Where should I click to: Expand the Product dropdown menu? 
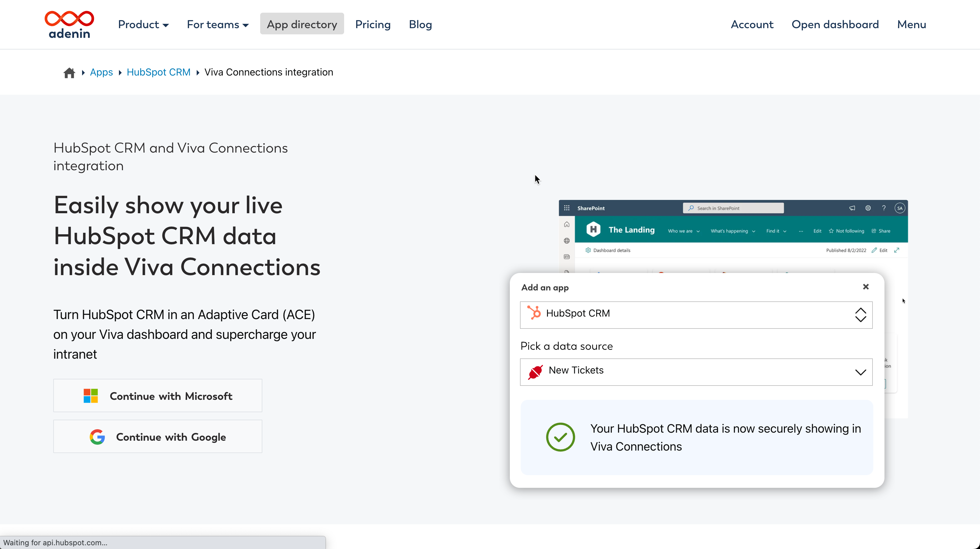coord(143,24)
